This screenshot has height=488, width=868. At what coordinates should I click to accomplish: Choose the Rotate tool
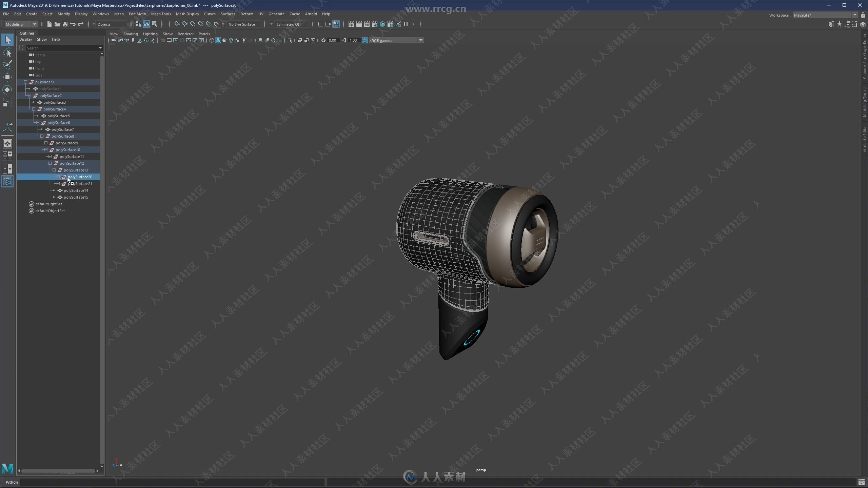(x=7, y=89)
